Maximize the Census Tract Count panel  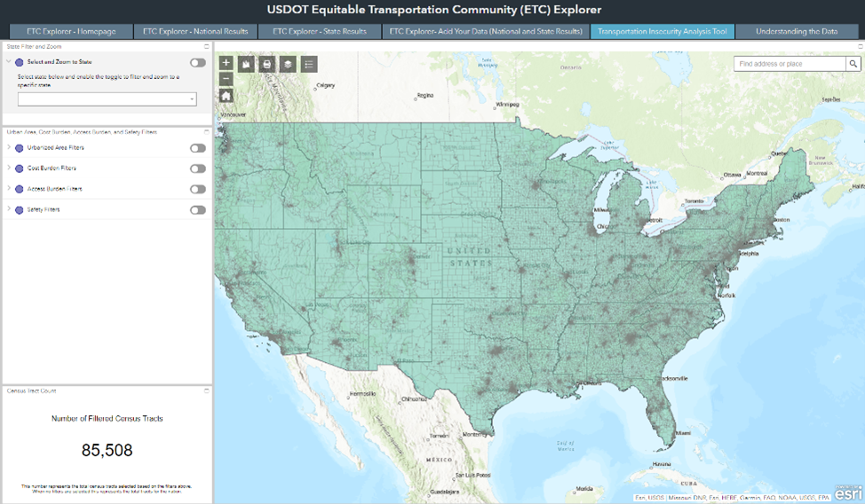tap(207, 390)
